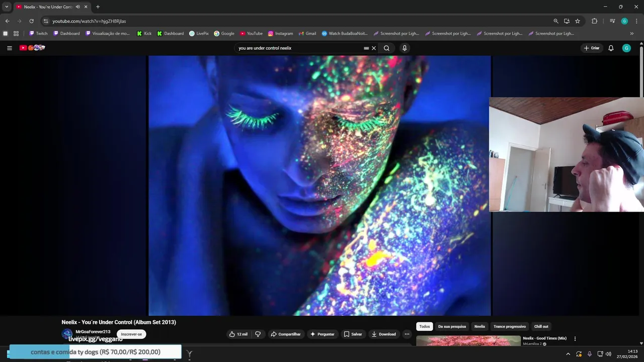Open the volume icon in system tray

[608, 354]
